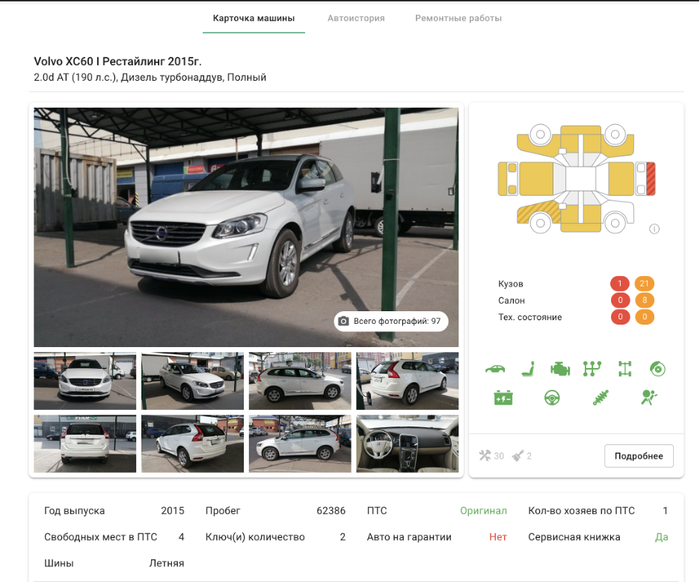Open the main Volvo XC60 photo
The height and width of the screenshot is (582, 700).
click(246, 227)
